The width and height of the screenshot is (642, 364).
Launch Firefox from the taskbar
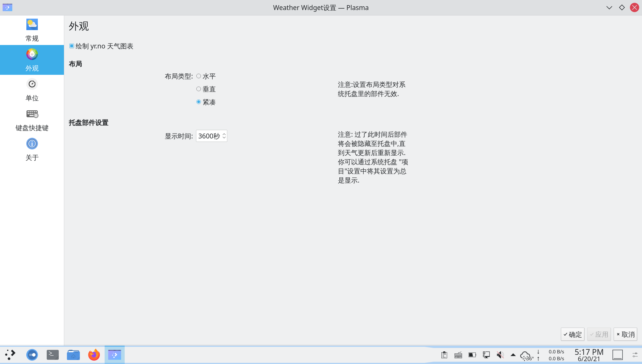pos(94,355)
